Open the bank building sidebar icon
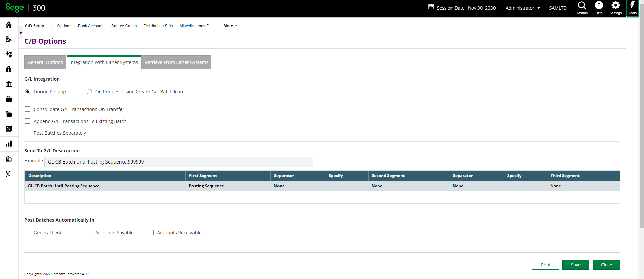The image size is (644, 279). (9, 84)
